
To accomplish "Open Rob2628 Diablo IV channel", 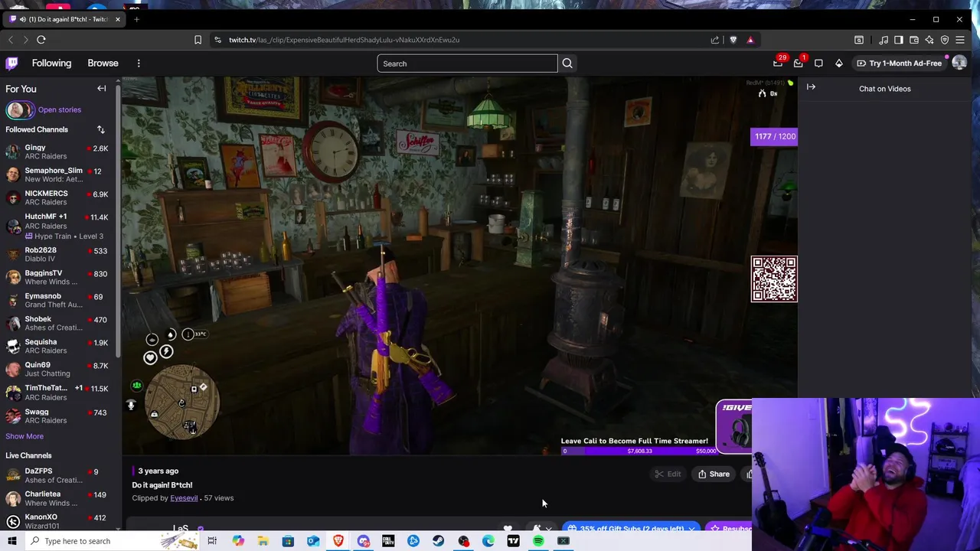I will 59,254.
